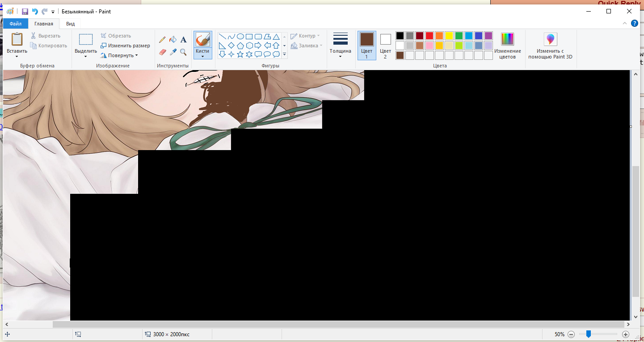
Task: Choose the Right triangle shape
Action: 222,46
